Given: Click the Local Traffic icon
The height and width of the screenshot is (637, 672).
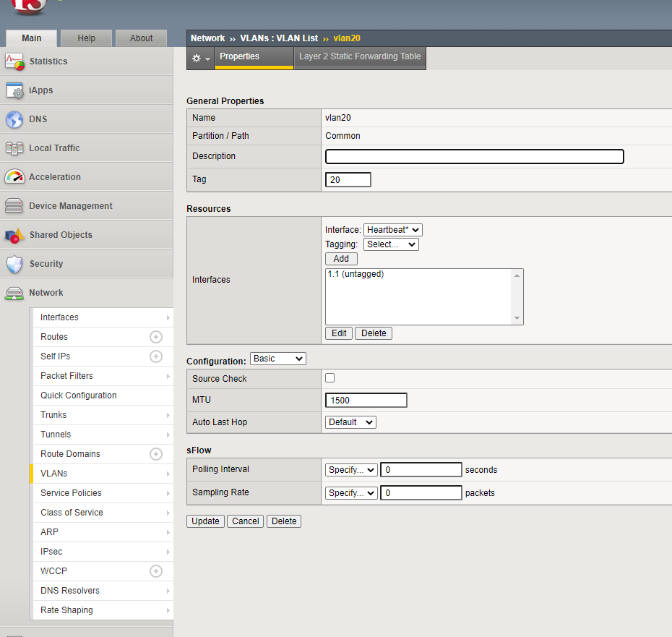Looking at the screenshot, I should [14, 148].
